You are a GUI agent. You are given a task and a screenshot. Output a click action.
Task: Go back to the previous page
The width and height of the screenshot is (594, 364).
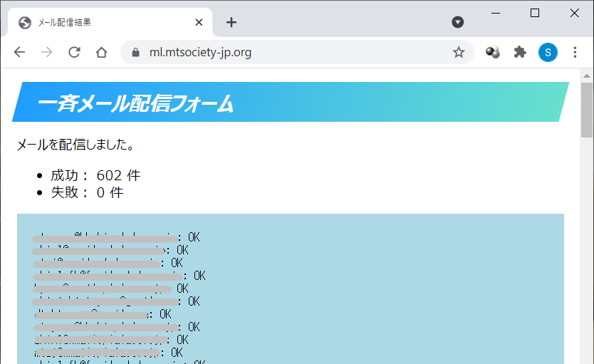coord(19,52)
